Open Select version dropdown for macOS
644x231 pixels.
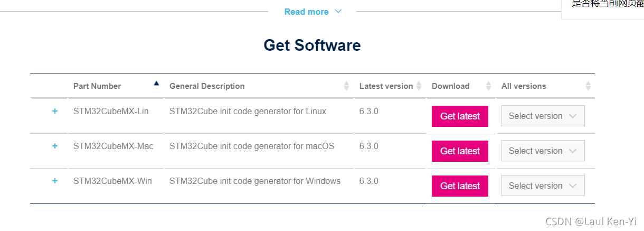click(x=543, y=151)
